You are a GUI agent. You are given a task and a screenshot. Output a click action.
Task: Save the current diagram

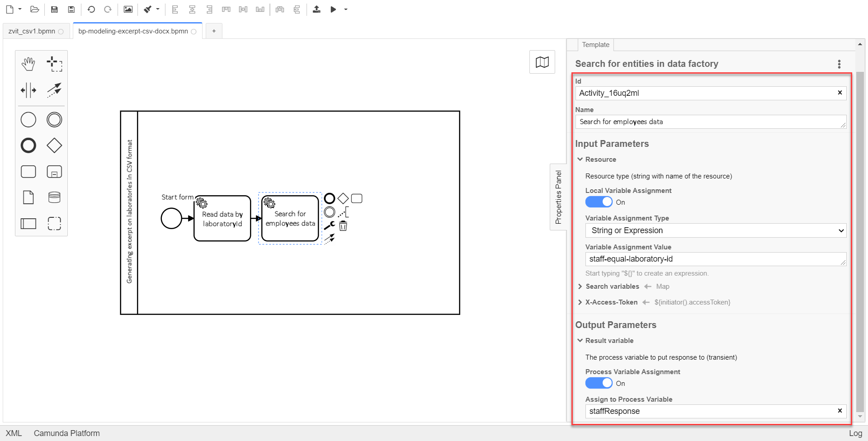pos(54,9)
